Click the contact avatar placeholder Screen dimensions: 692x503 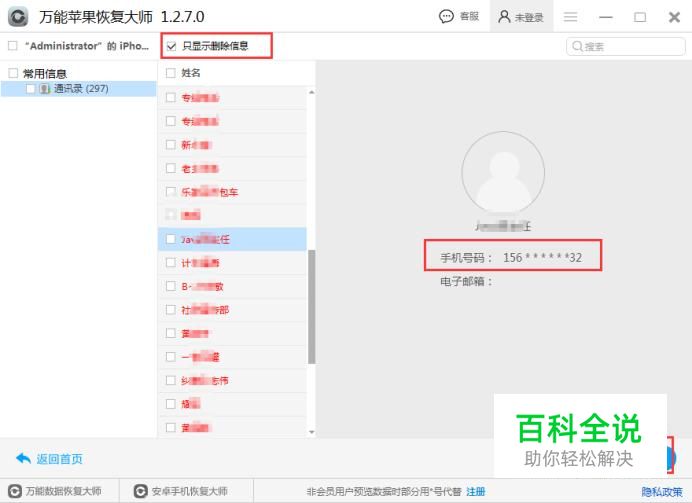(503, 173)
